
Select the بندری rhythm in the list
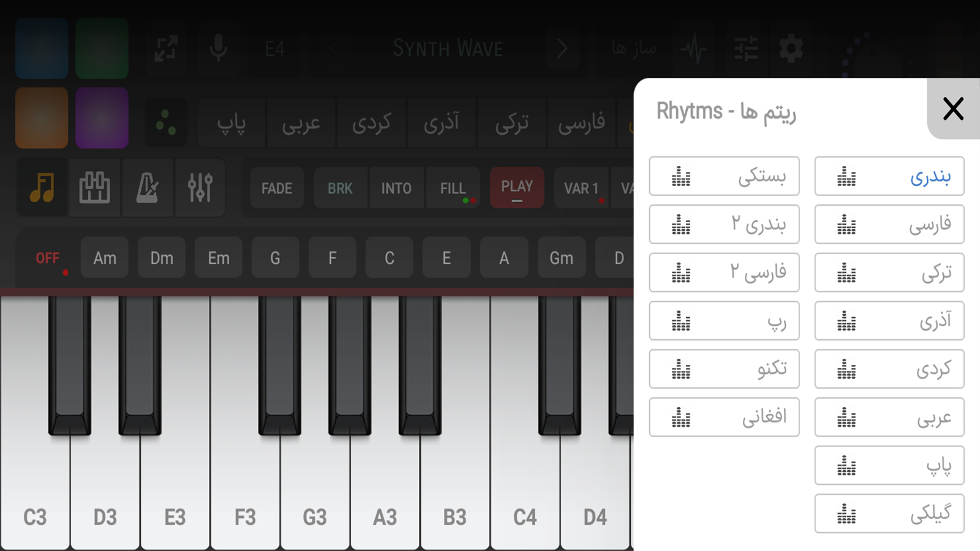889,176
